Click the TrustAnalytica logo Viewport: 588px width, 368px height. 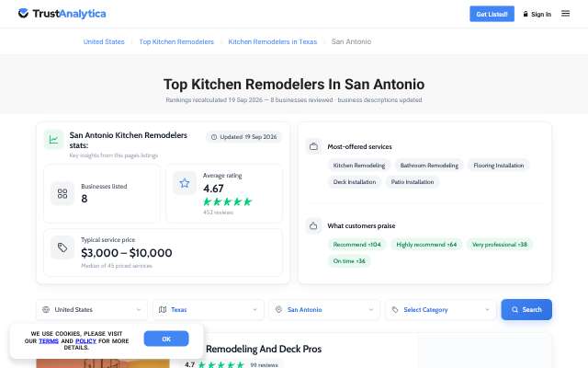coord(62,14)
